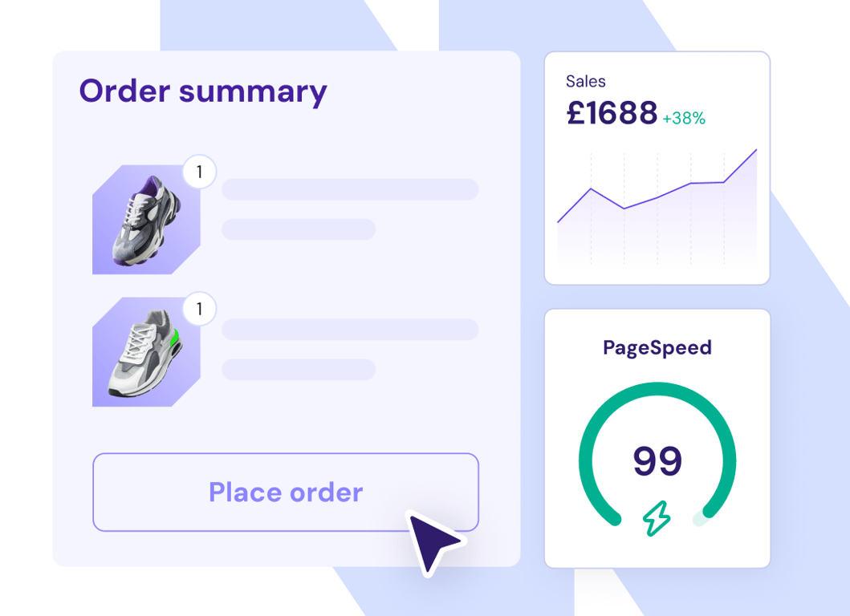Click the light endpoint dot of the gauge
This screenshot has width=850, height=616.
[700, 520]
